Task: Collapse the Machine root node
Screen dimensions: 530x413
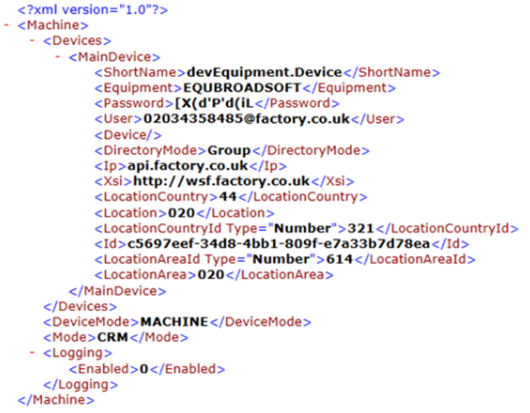Action: point(6,25)
